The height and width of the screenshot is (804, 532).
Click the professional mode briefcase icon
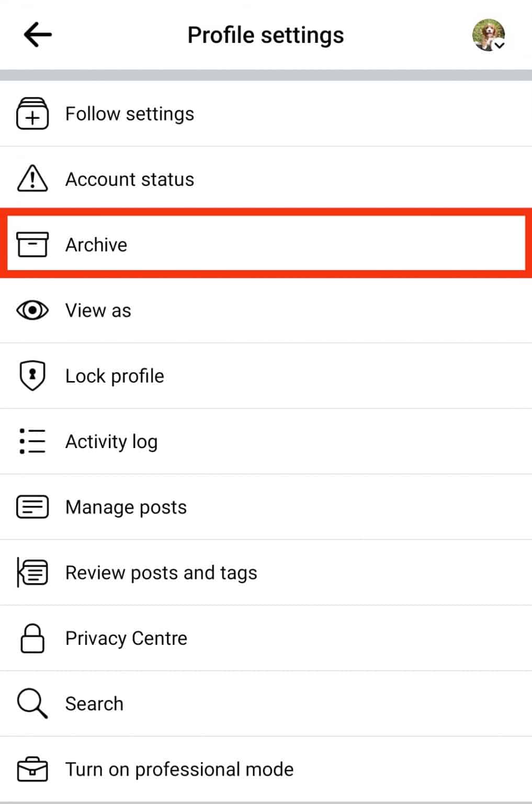32,769
